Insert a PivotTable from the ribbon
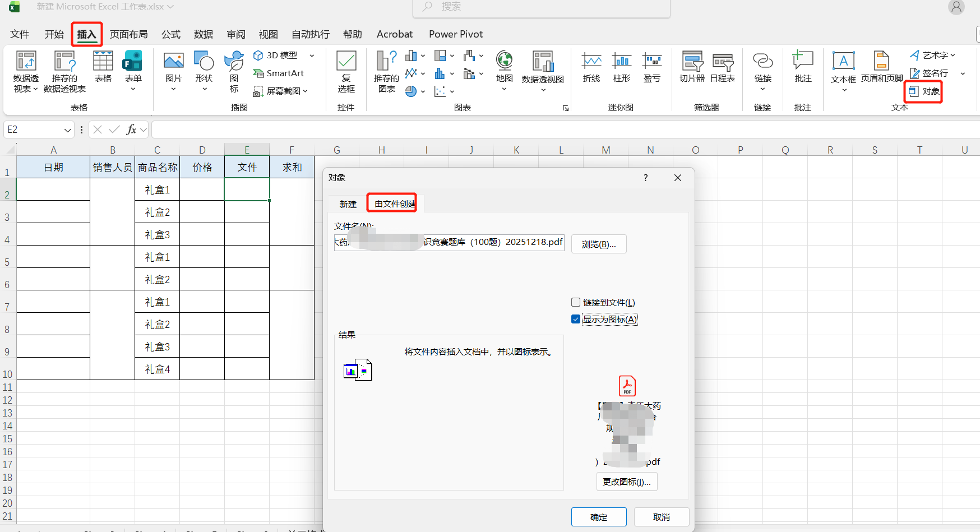 click(x=26, y=71)
